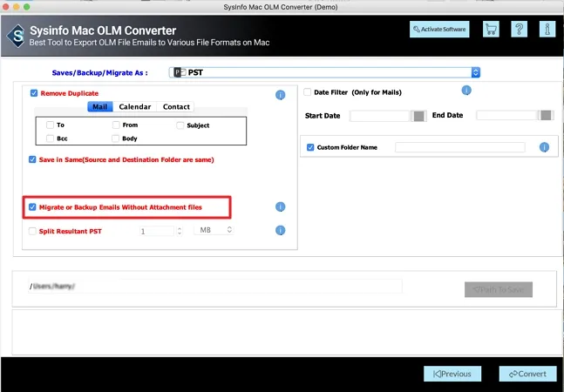
Task: Open the Start Date calendar picker
Action: click(418, 116)
